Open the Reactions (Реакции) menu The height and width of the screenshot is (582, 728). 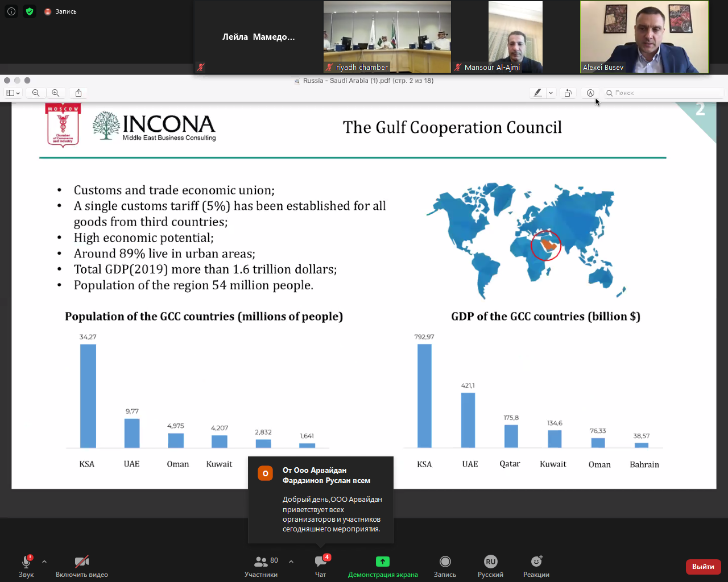tap(536, 562)
